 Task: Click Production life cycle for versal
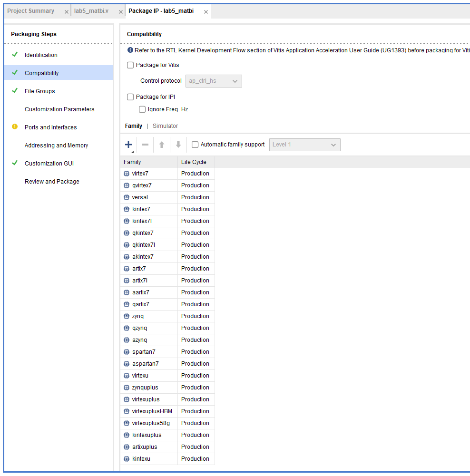(195, 197)
